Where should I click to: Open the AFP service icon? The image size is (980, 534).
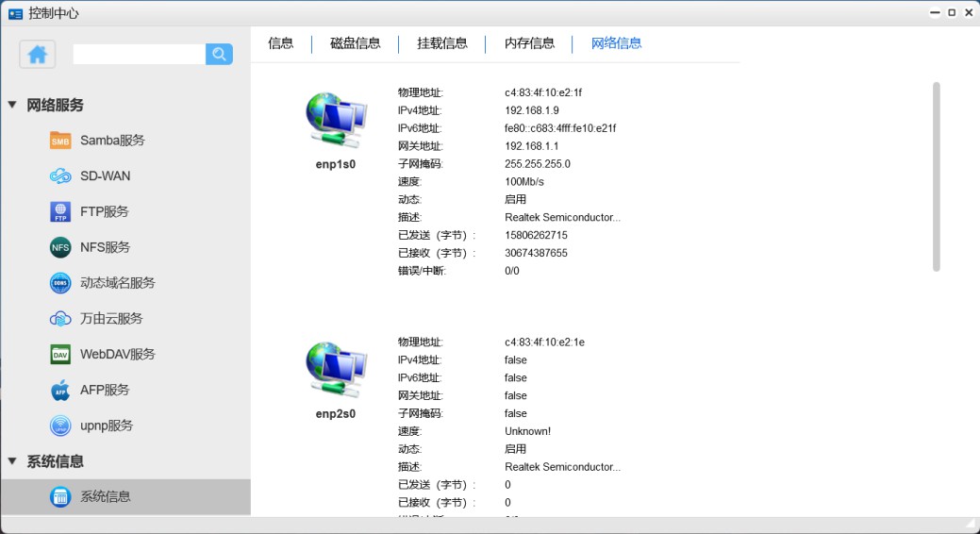(60, 390)
